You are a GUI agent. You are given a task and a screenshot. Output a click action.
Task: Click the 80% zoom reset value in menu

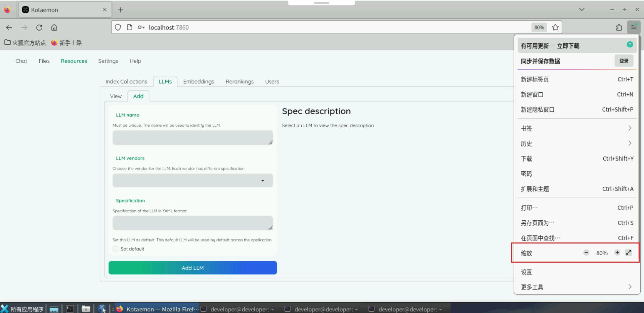[x=602, y=253]
